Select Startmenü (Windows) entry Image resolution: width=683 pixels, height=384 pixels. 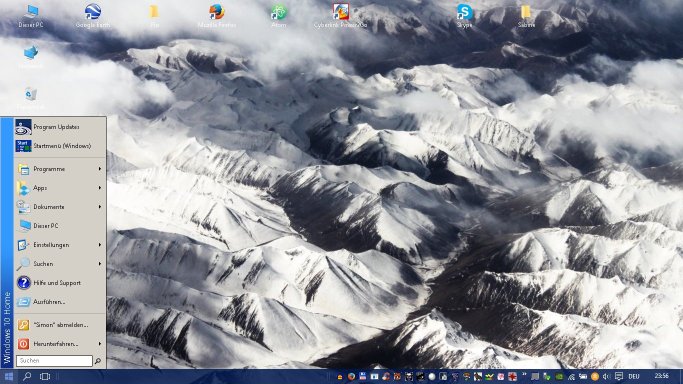[60, 146]
